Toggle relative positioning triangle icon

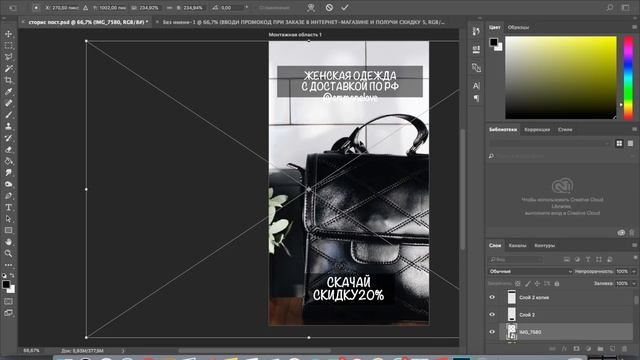(x=85, y=7)
